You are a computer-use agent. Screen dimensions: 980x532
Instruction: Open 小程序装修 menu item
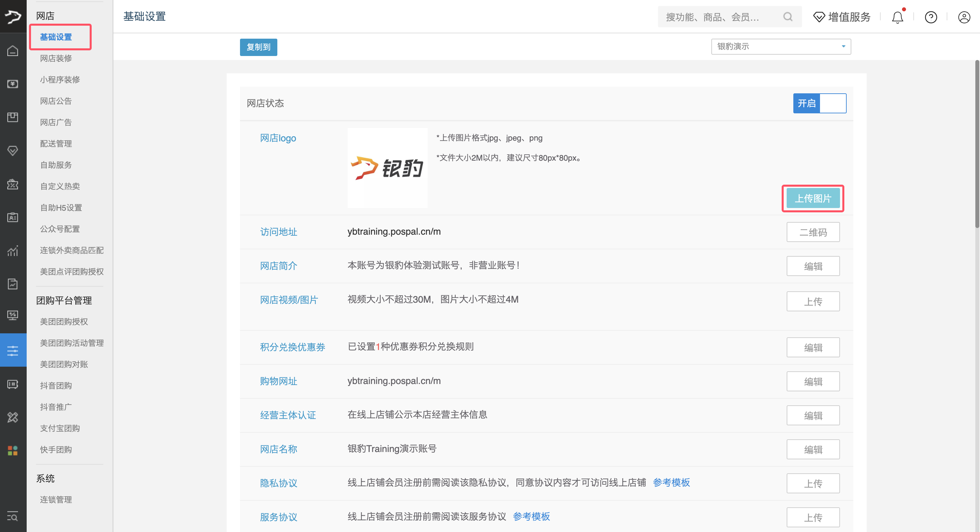[x=60, y=80]
